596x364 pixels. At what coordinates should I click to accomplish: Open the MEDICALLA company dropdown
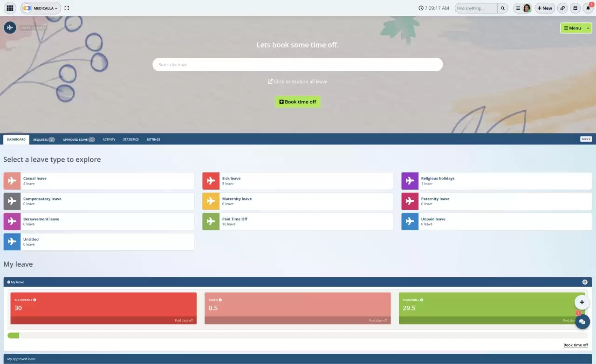pos(41,8)
